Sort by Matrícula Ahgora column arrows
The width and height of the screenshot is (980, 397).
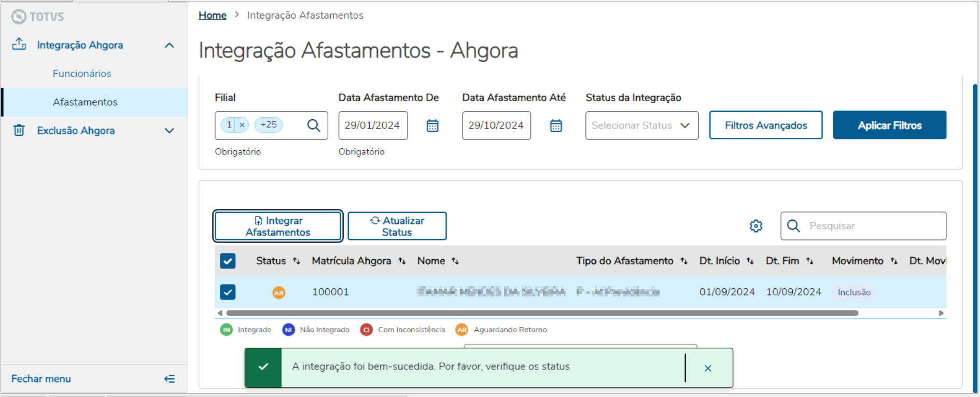pyautogui.click(x=402, y=261)
